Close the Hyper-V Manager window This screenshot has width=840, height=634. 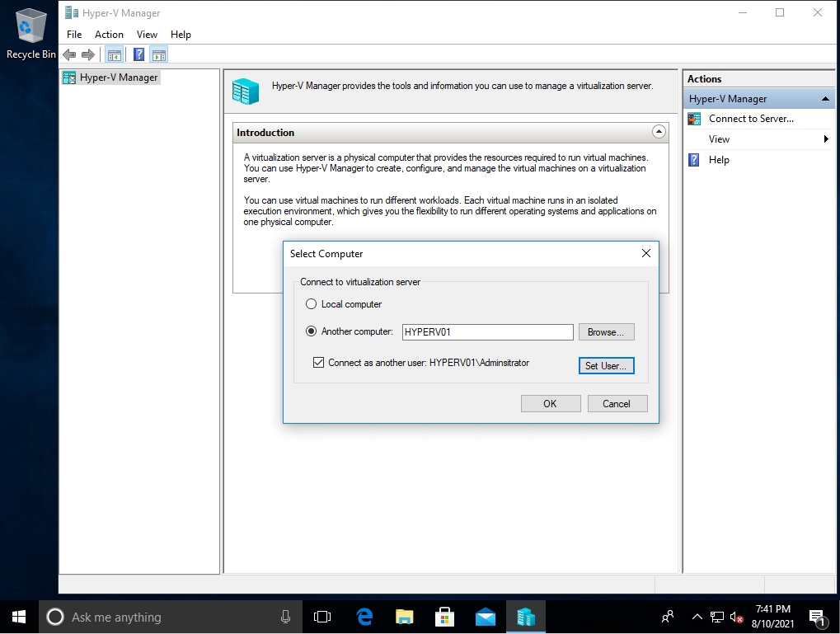point(818,13)
